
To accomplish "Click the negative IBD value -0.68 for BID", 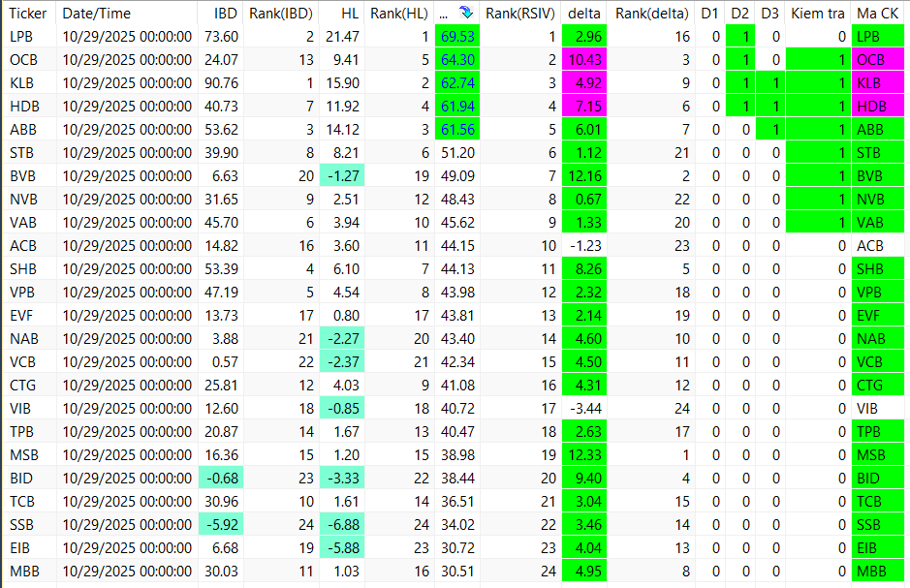I will [221, 478].
